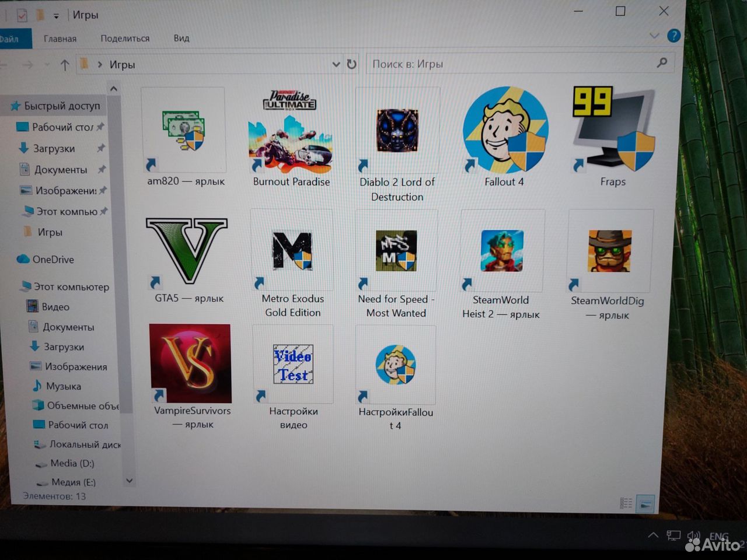
Task: Switch to details list view icon
Action: coord(626,503)
